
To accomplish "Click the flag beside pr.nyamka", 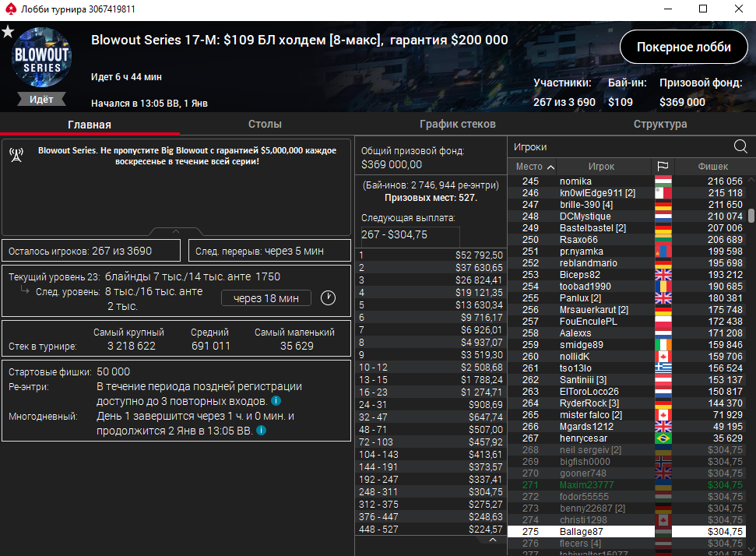I will pyautogui.click(x=663, y=252).
